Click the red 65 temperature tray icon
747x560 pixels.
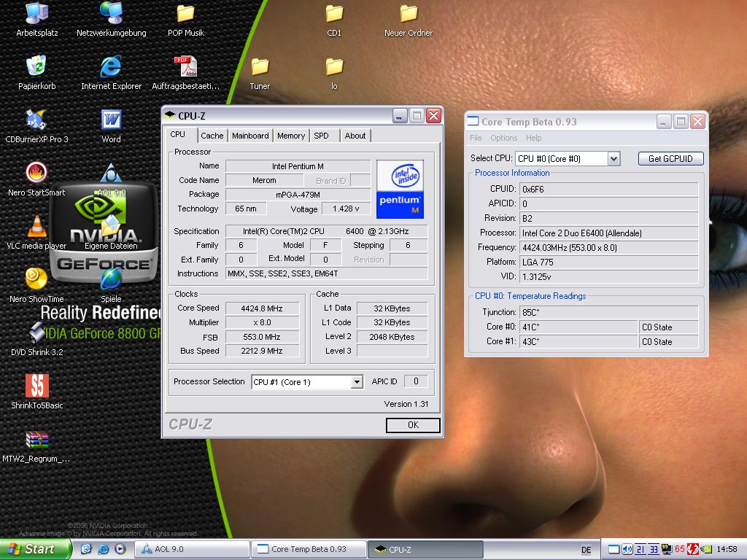click(x=680, y=550)
